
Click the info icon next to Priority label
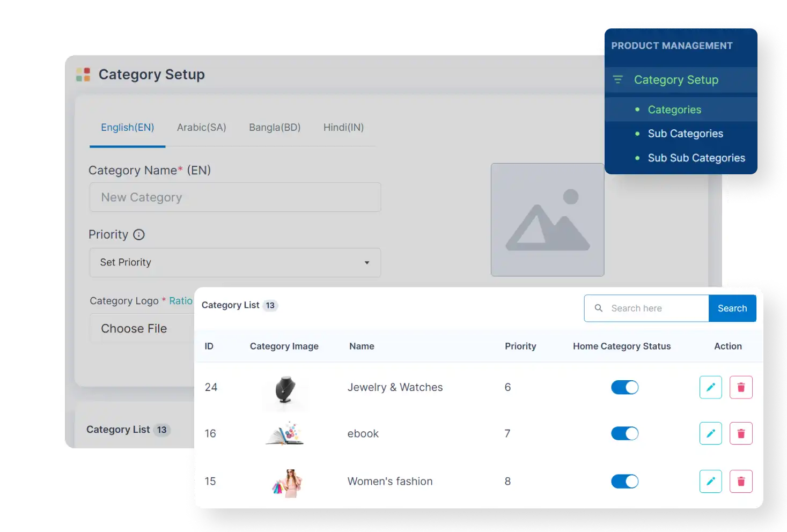tap(139, 234)
